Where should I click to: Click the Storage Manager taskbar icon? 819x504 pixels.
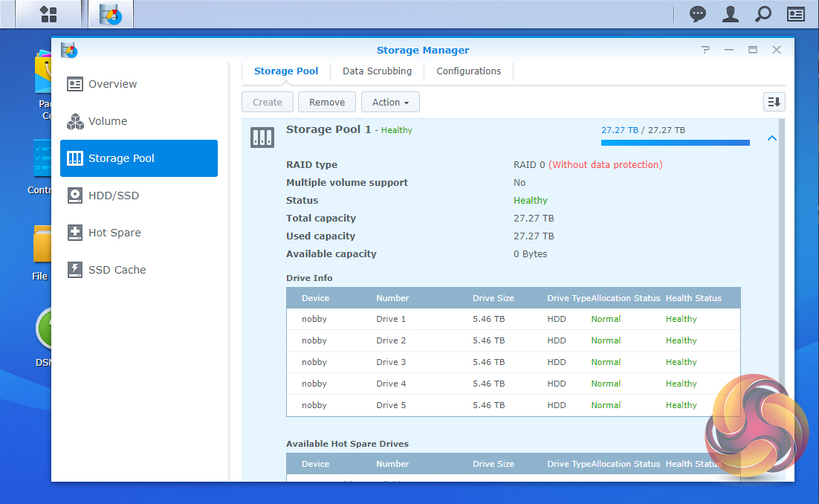point(111,13)
